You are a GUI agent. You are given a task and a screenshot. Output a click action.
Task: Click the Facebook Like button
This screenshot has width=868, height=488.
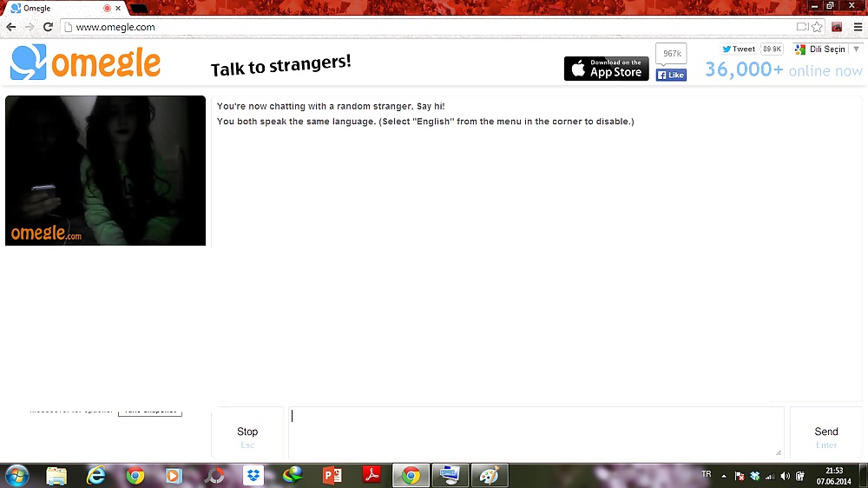pyautogui.click(x=671, y=75)
